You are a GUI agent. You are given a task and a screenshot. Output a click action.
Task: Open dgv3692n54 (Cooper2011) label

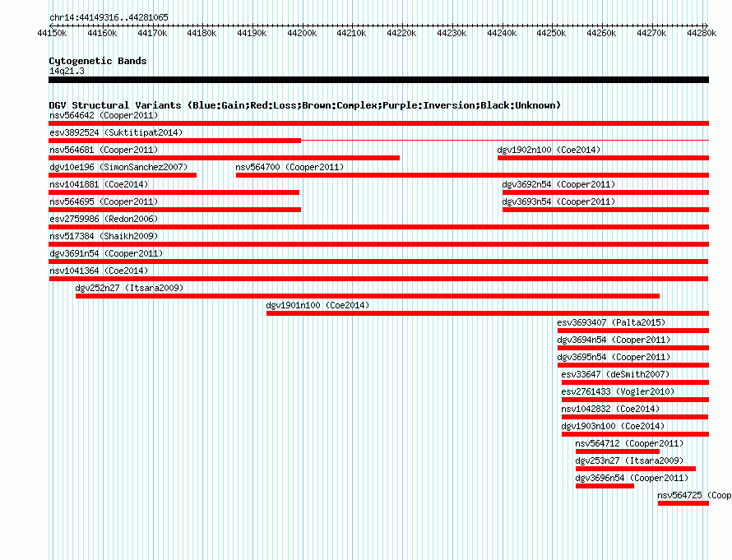coord(558,184)
